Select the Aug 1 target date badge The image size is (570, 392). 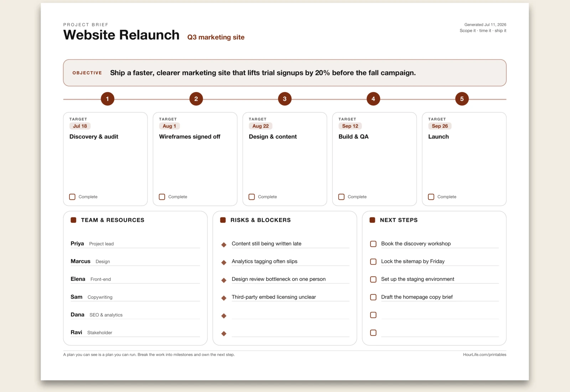170,126
